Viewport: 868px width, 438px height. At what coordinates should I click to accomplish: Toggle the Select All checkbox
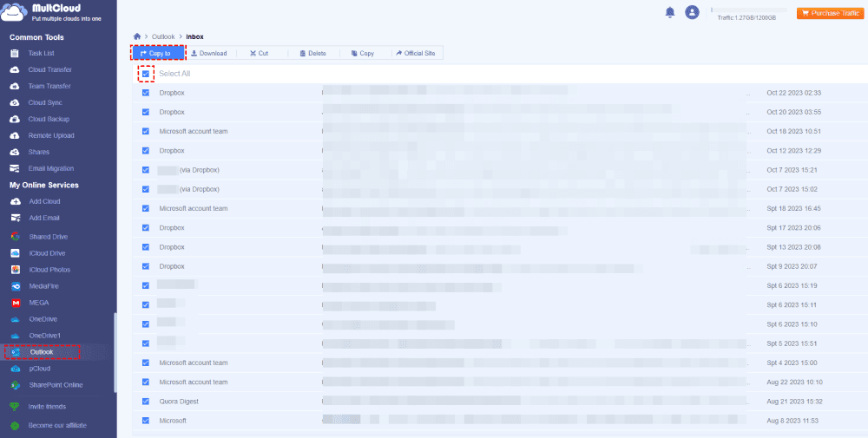click(146, 74)
